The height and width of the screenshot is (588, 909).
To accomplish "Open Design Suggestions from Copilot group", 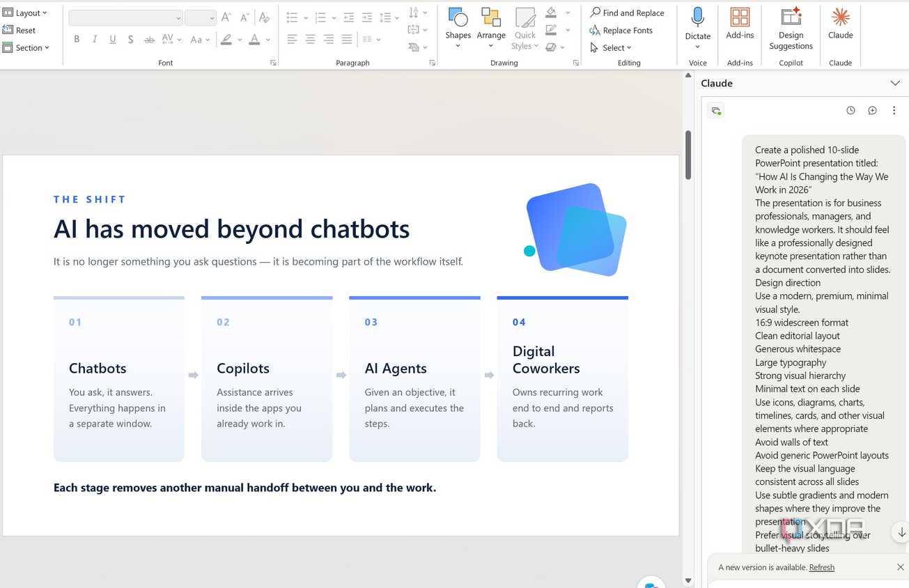I will coord(791,28).
